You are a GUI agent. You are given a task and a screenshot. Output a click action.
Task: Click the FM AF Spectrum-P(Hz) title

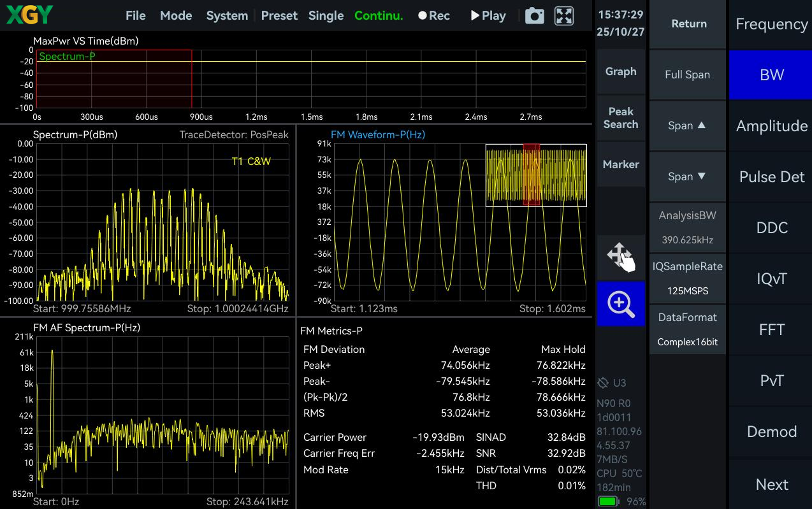[87, 327]
